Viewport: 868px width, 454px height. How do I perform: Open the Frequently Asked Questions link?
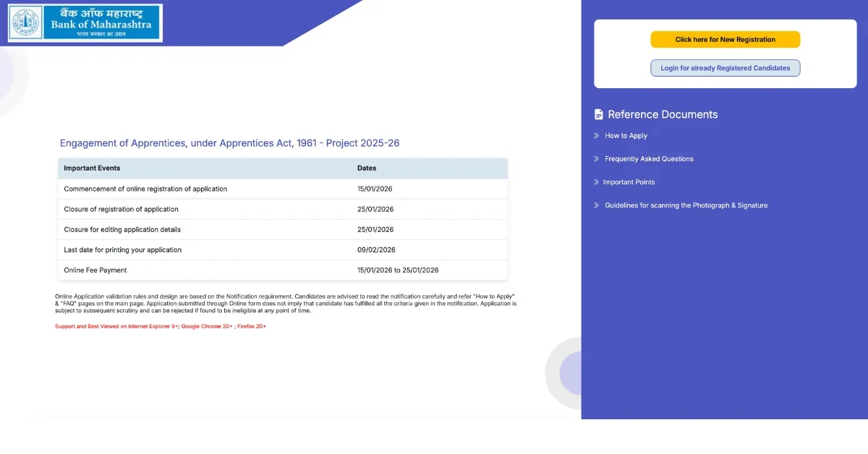tap(649, 159)
